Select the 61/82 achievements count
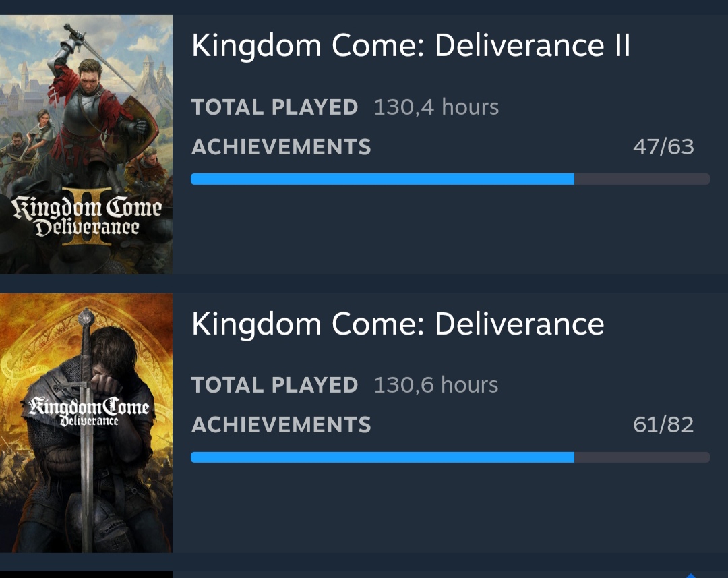 click(x=663, y=425)
